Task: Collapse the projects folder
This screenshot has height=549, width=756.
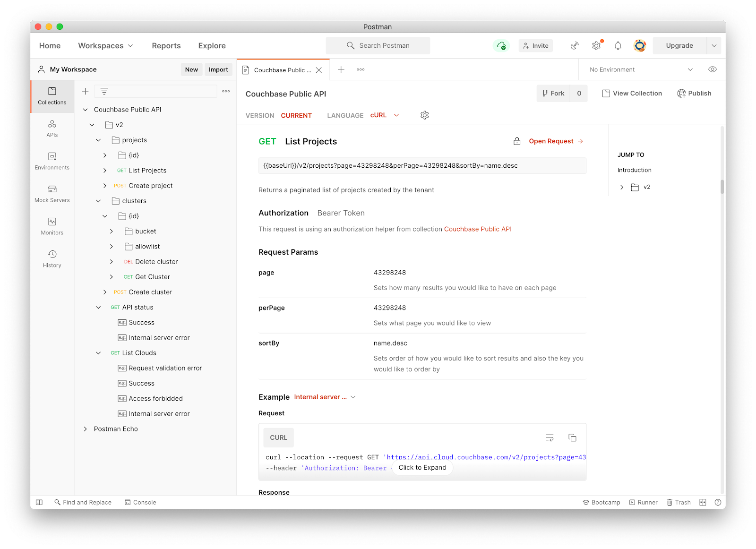Action: pyautogui.click(x=98, y=140)
